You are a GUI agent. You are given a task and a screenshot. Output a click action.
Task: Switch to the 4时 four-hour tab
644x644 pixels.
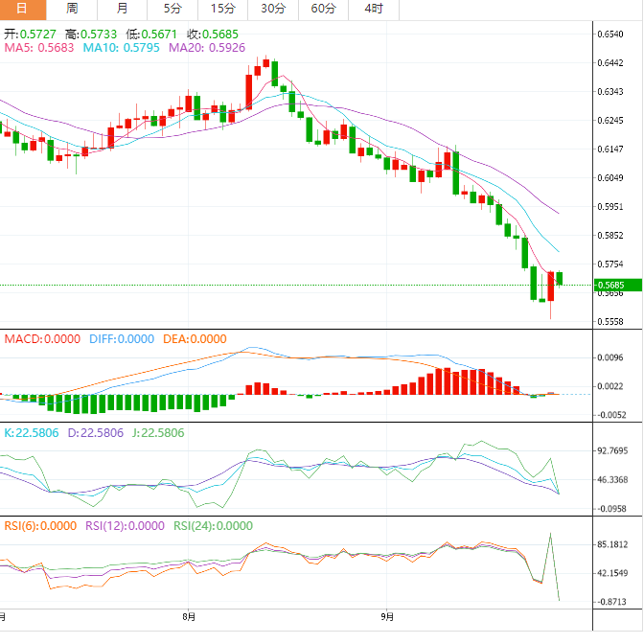[x=374, y=9]
